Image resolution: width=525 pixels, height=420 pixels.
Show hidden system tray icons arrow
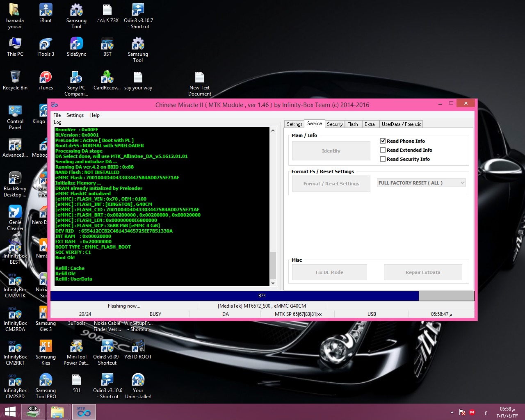(x=452, y=412)
